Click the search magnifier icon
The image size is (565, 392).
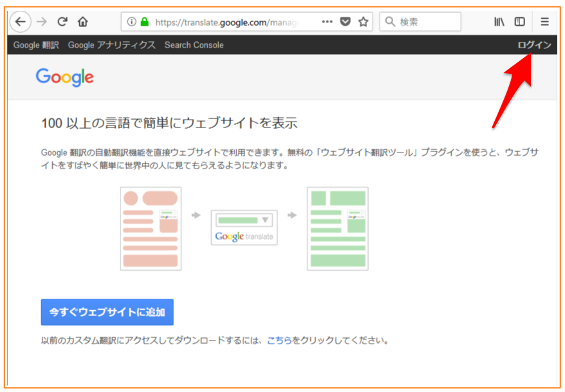click(390, 22)
